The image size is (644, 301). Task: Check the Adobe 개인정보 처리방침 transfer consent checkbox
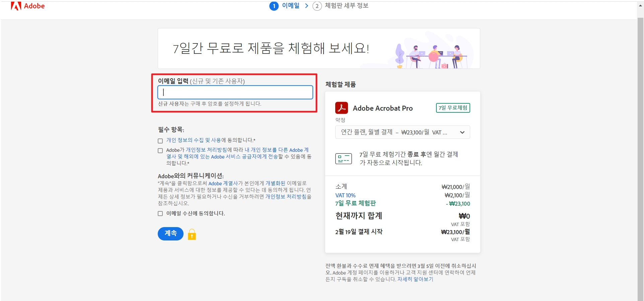(160, 150)
